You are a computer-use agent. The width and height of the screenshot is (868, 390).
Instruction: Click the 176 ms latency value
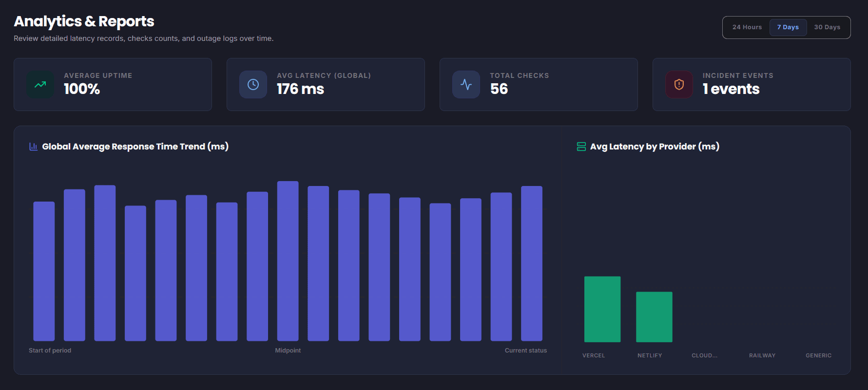coord(300,89)
